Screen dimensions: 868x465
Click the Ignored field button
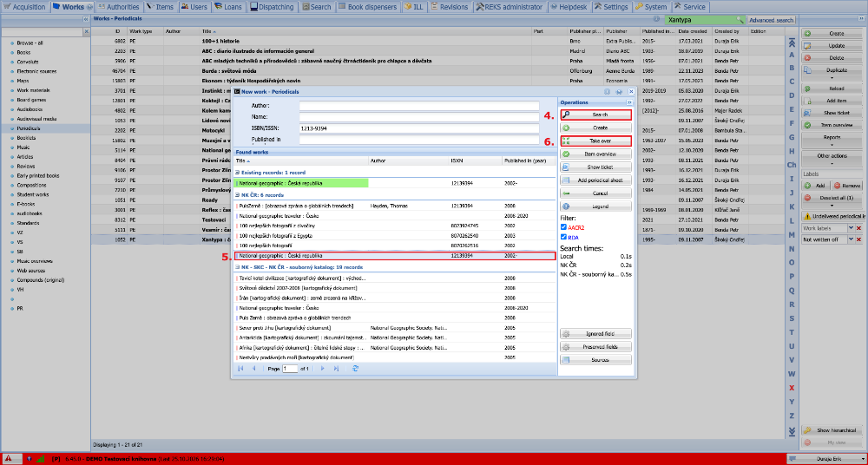[595, 334]
